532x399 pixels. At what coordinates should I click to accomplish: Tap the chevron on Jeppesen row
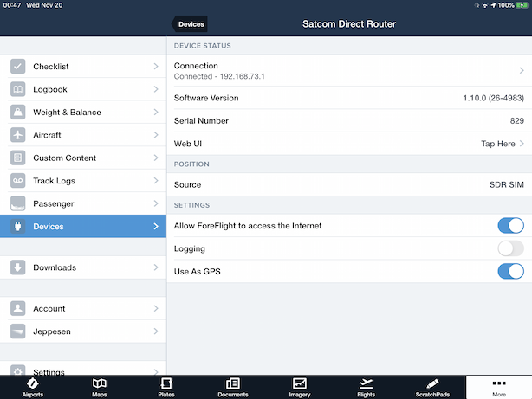[156, 331]
